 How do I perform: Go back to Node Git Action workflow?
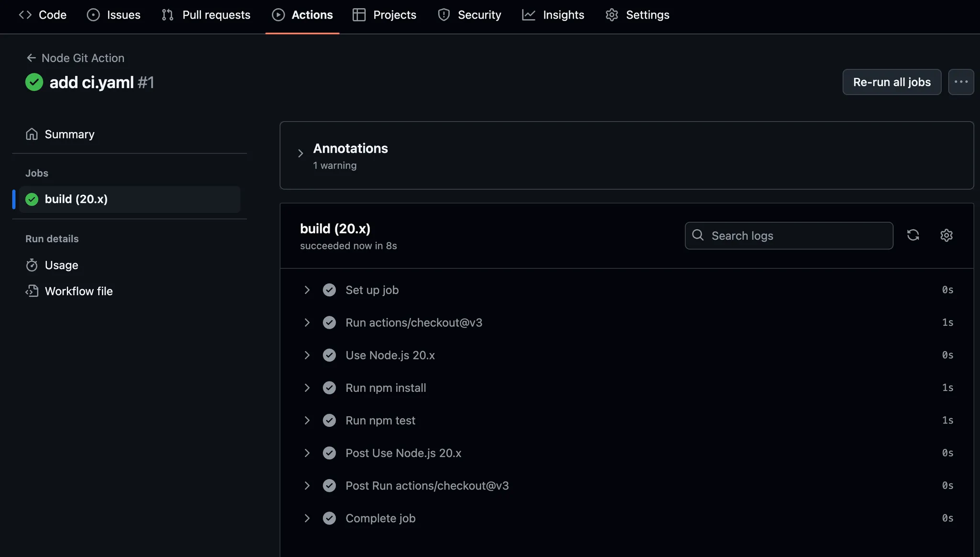pyautogui.click(x=83, y=58)
